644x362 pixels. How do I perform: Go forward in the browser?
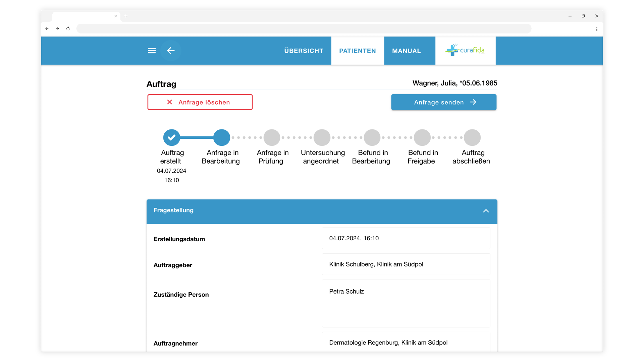click(x=57, y=29)
